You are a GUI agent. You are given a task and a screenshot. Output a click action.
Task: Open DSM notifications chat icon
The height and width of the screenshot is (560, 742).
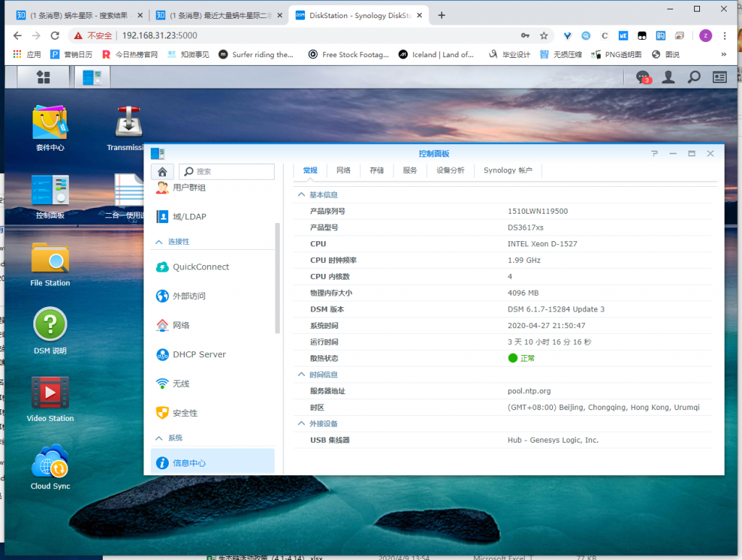click(643, 77)
